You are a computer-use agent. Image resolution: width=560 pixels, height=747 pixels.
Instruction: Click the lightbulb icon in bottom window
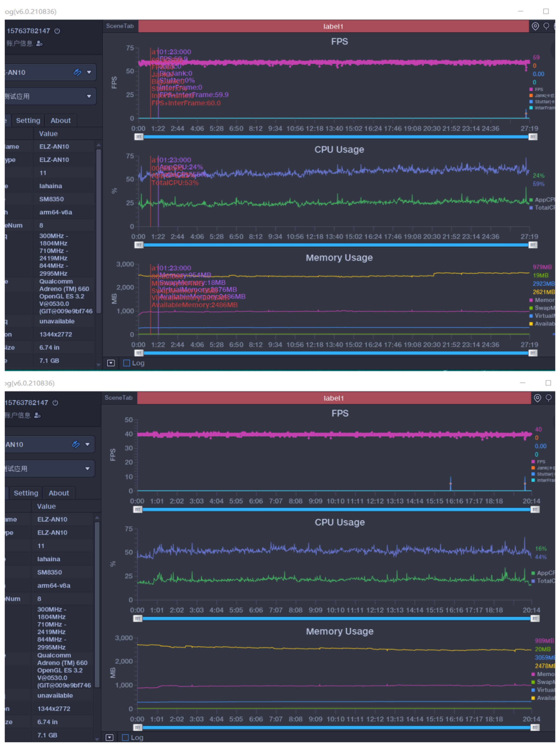coord(549,398)
